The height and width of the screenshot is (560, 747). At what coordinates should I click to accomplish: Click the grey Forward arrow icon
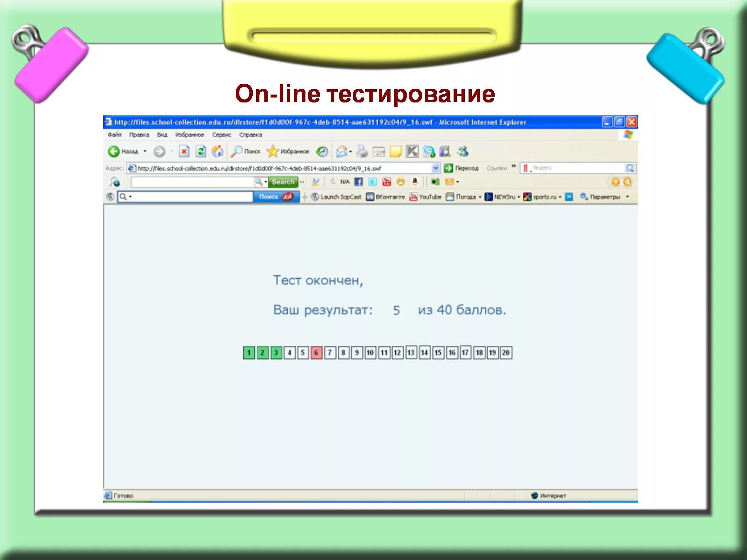coord(159,151)
